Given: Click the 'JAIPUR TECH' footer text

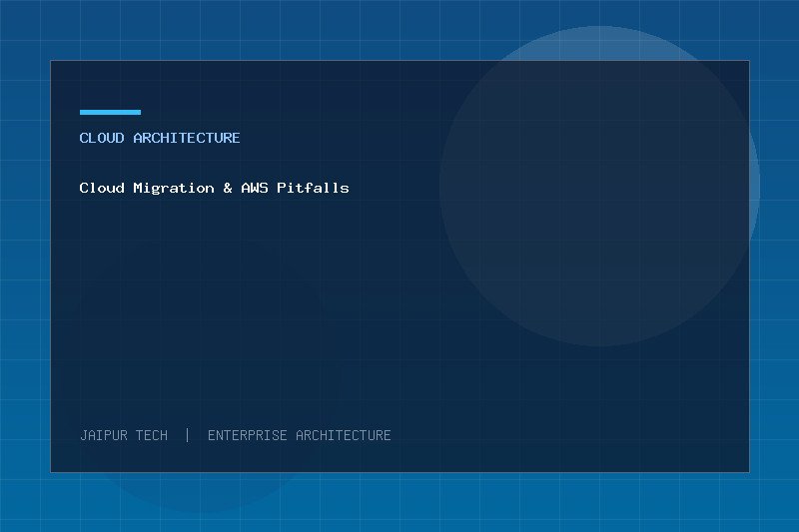Looking at the screenshot, I should tap(124, 435).
